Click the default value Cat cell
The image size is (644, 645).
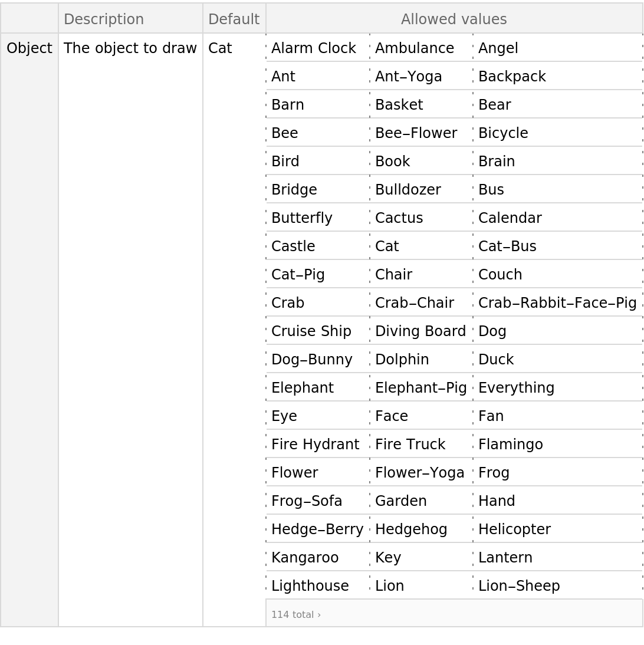click(x=220, y=48)
